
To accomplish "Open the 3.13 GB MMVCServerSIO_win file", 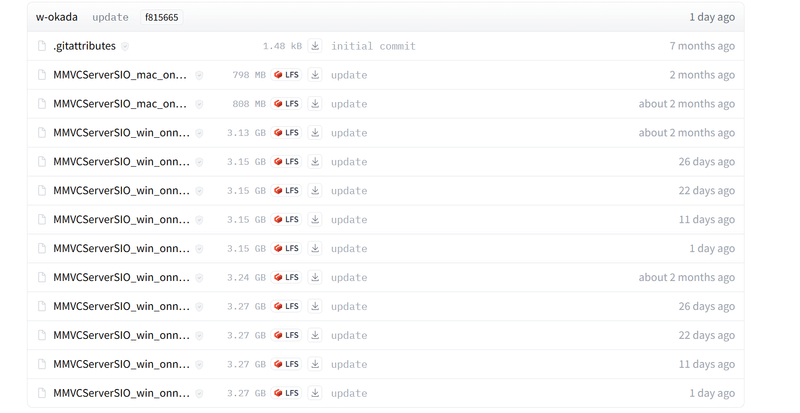I will [121, 133].
